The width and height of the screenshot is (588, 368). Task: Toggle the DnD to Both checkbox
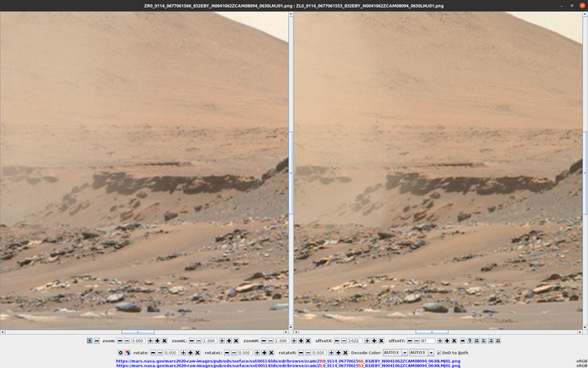[x=438, y=353]
